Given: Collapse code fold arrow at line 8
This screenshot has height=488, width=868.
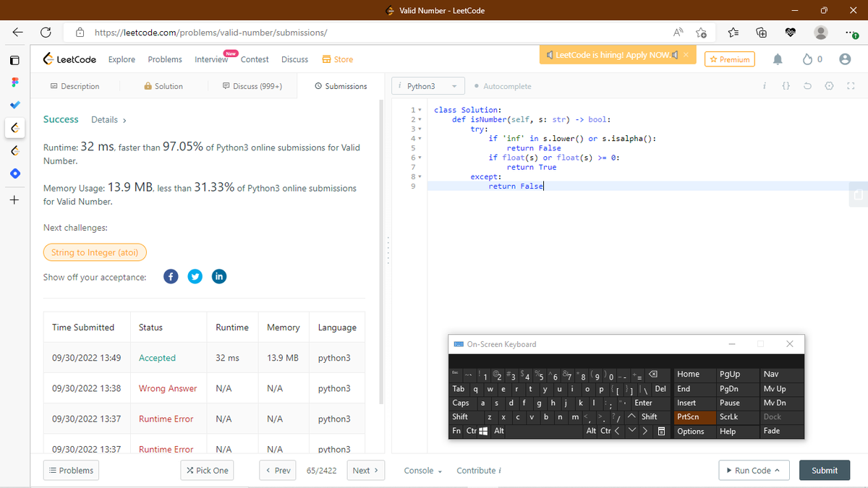Looking at the screenshot, I should pyautogui.click(x=420, y=176).
